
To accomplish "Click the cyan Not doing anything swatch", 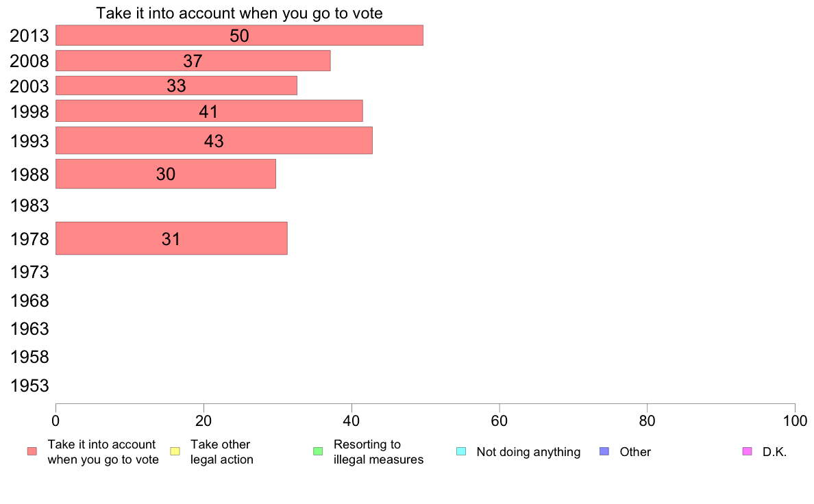I will click(461, 451).
